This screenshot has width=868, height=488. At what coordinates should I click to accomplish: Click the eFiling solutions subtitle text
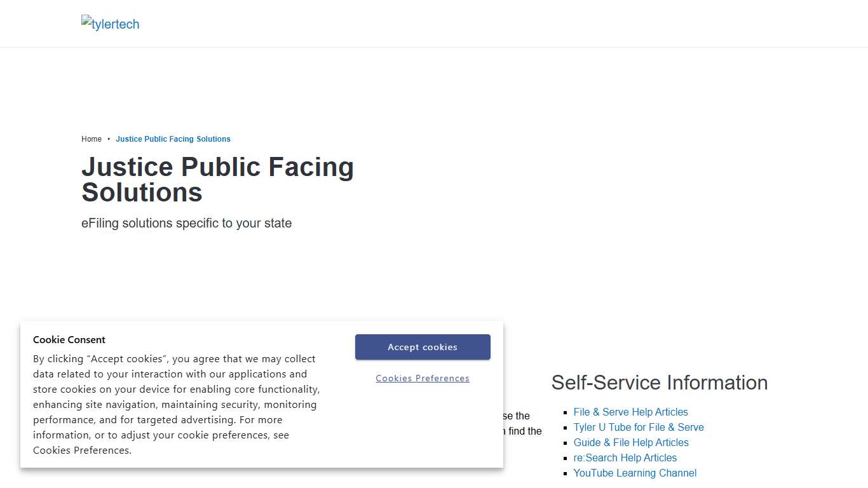point(186,223)
